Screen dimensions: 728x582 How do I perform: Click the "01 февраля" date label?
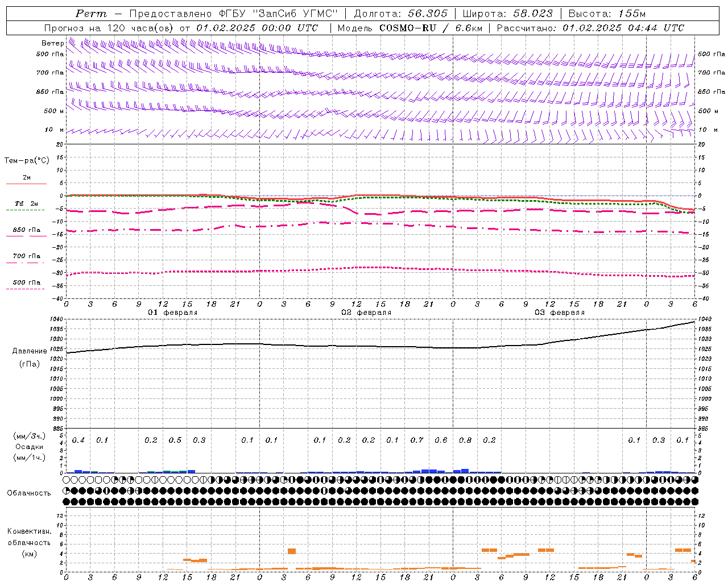173,313
